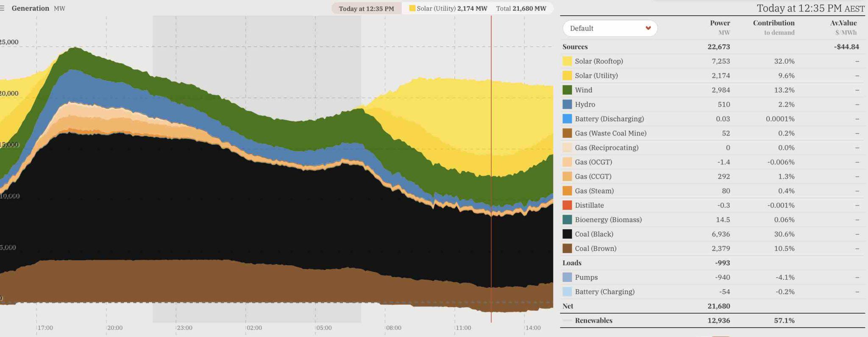
Task: Toggle the Hydro color swatch
Action: point(567,104)
